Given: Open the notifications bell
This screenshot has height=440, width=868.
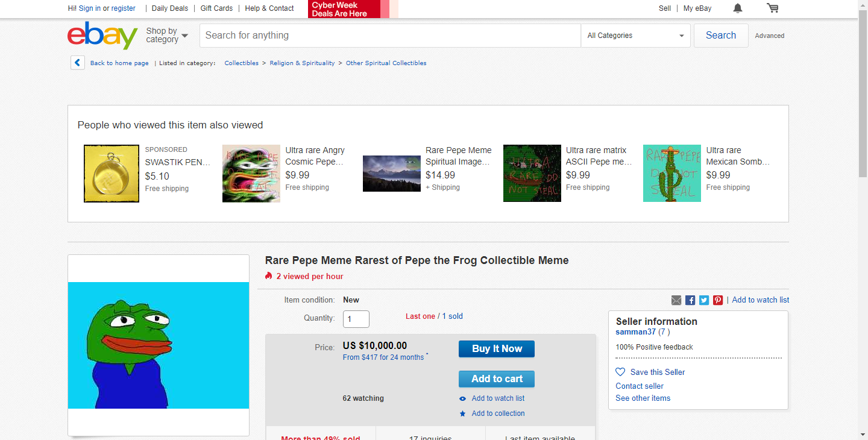Looking at the screenshot, I should [738, 8].
